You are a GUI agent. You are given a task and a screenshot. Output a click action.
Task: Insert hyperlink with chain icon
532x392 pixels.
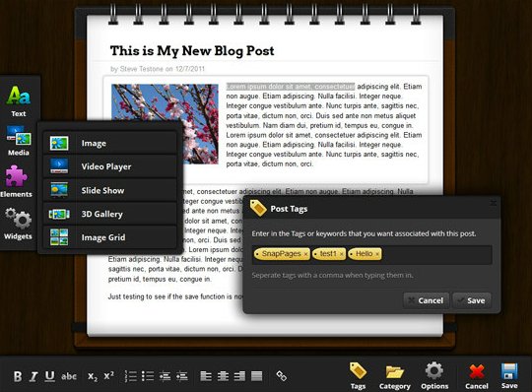coord(281,375)
